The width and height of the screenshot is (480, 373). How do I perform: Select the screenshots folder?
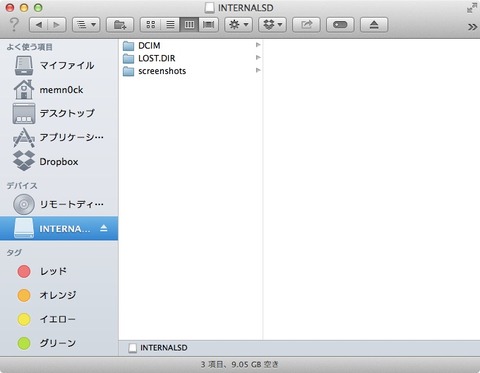click(x=191, y=71)
